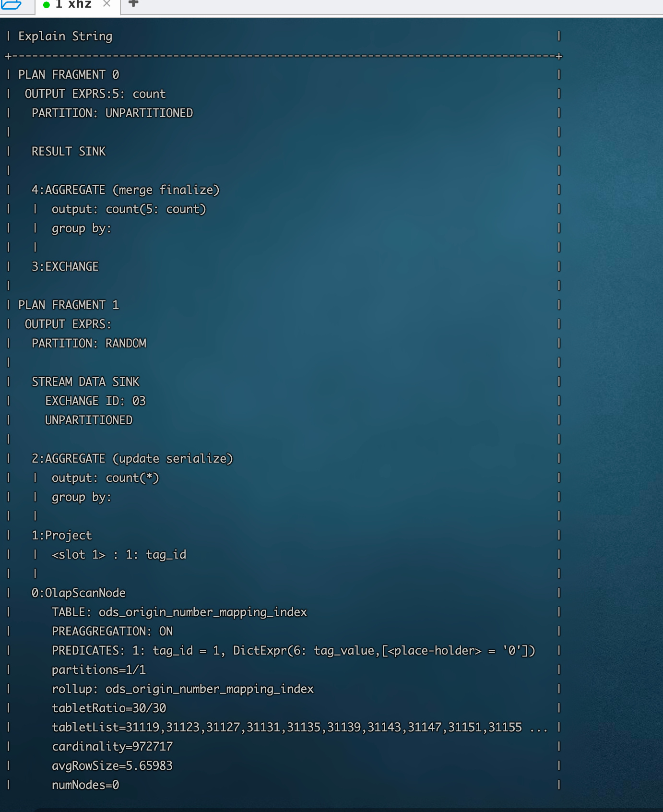Click on 'RESULT SINK' text

[x=69, y=152]
